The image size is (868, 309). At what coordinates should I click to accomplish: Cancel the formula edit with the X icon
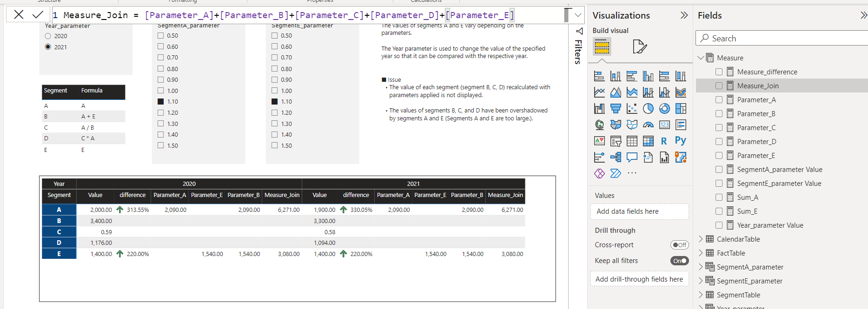point(19,15)
